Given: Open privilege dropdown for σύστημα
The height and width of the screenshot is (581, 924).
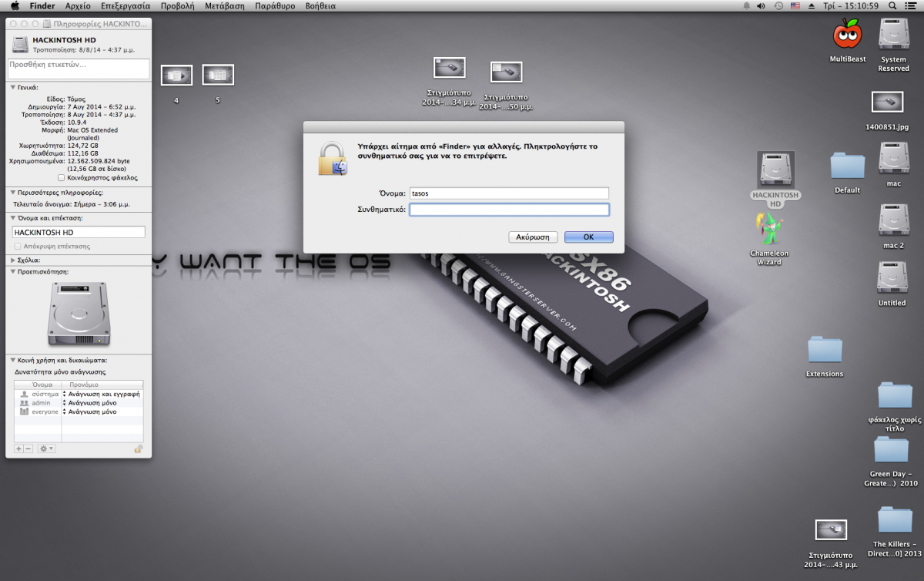Looking at the screenshot, I should [x=102, y=394].
